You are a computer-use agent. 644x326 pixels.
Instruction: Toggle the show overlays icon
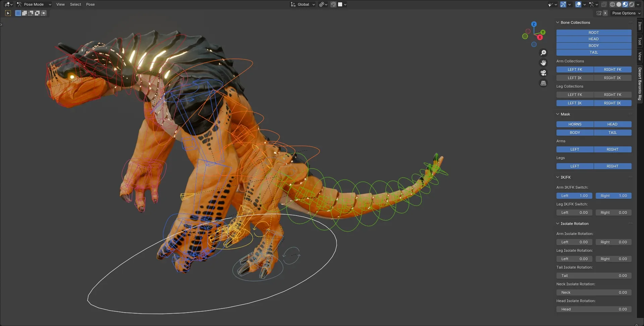[578, 4]
